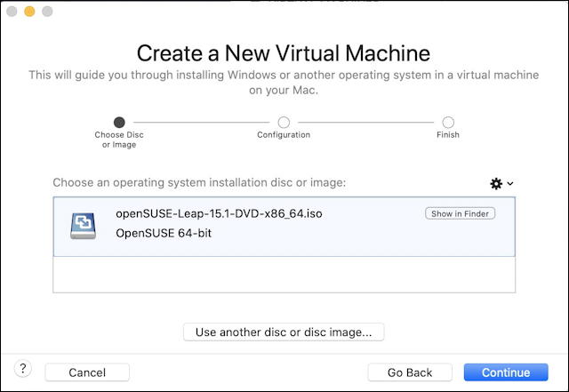Click the Finish step circle
The width and height of the screenshot is (569, 392).
448,123
